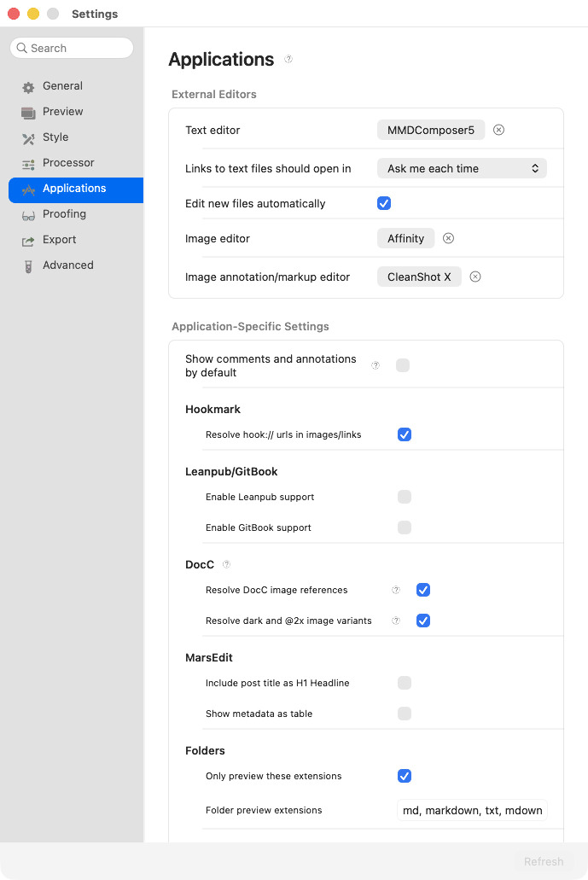Open the Ask me each time dropdown
Image resolution: width=588 pixels, height=880 pixels.
point(462,168)
